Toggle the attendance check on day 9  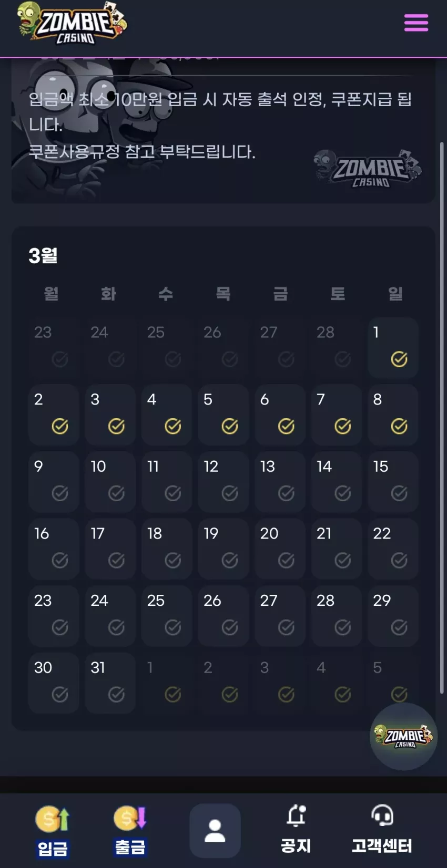coord(59,493)
